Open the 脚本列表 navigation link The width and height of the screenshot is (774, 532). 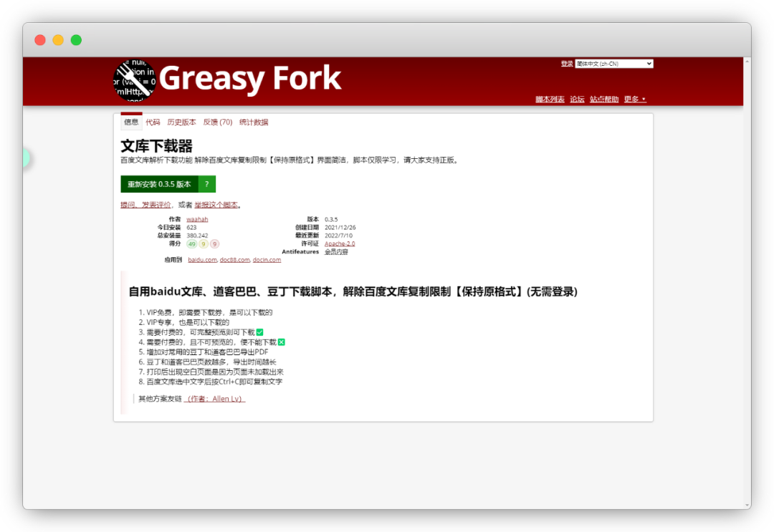550,99
